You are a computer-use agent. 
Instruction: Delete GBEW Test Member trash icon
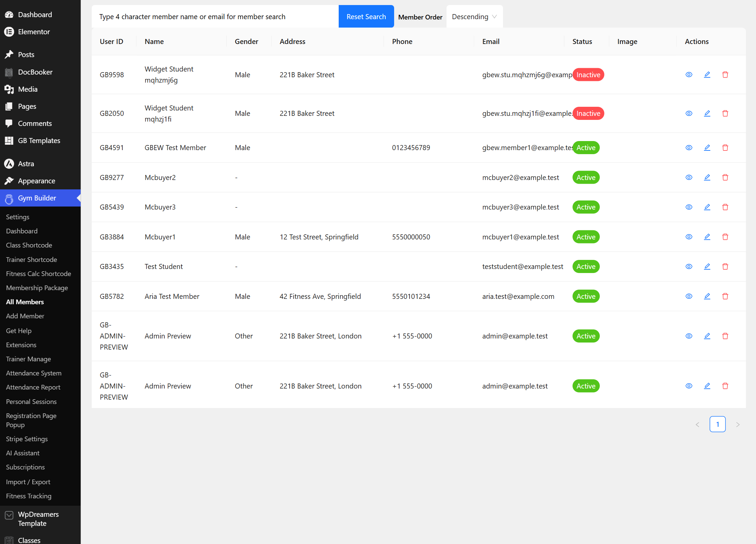coord(725,148)
